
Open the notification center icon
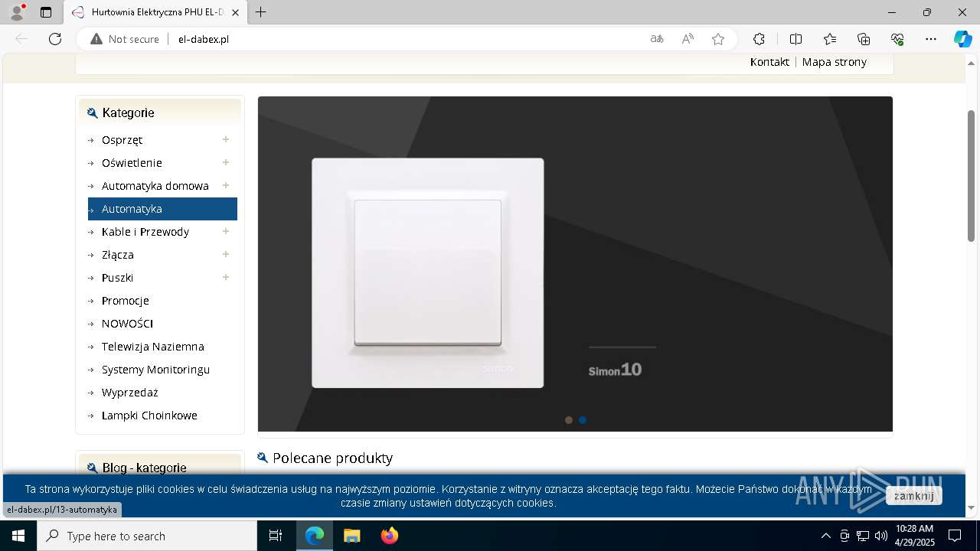coord(955,536)
